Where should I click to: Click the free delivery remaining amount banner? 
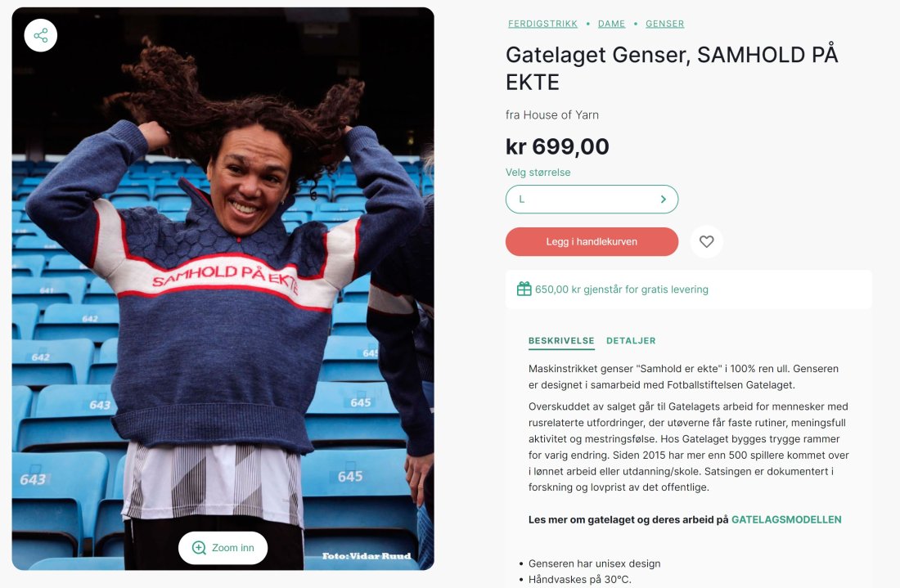tap(689, 290)
